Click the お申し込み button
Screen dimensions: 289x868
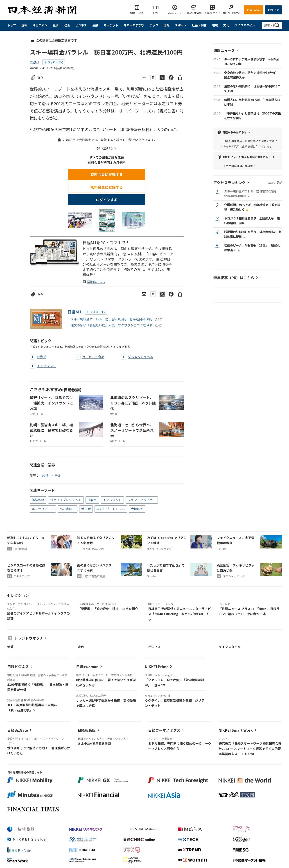click(x=253, y=10)
